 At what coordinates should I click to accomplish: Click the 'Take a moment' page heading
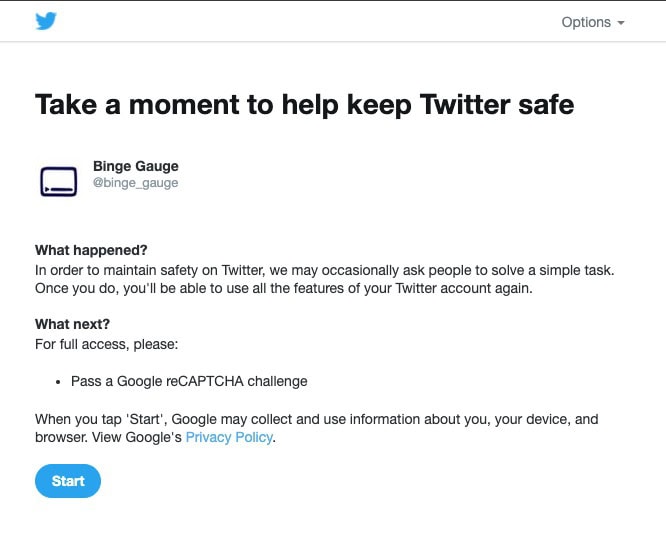(304, 104)
